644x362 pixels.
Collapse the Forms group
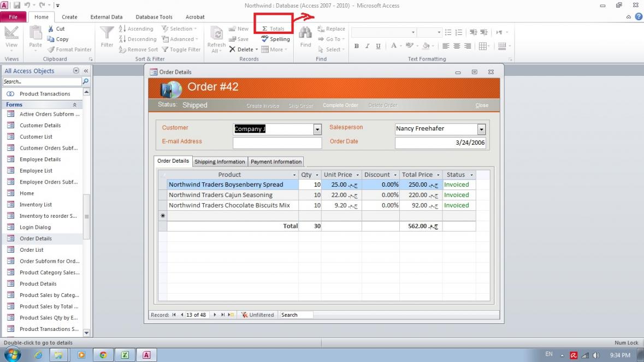tap(74, 105)
